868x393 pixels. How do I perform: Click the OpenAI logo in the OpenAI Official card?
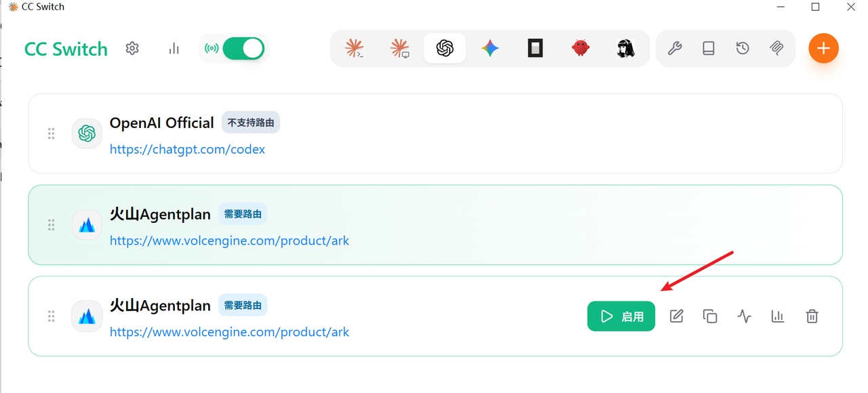pos(87,133)
